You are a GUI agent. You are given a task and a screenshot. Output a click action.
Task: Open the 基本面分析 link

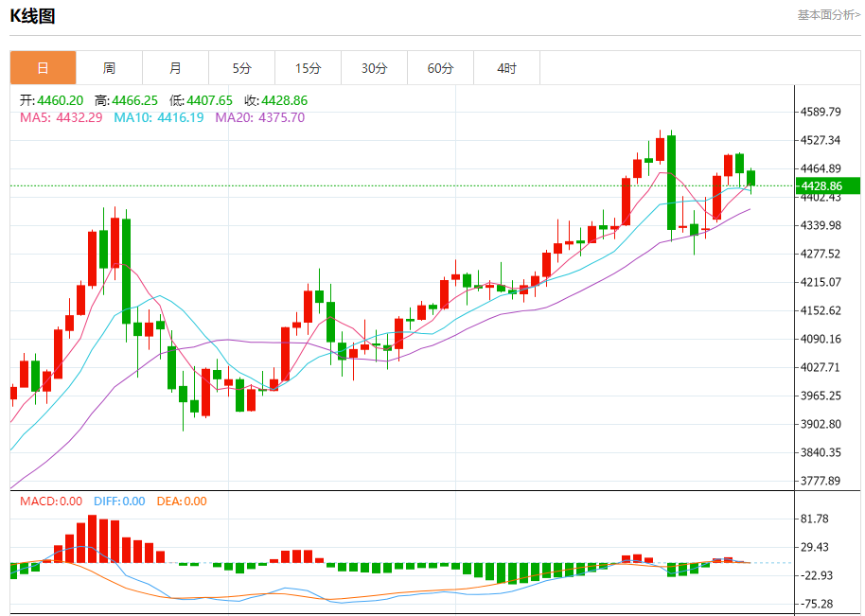(829, 15)
